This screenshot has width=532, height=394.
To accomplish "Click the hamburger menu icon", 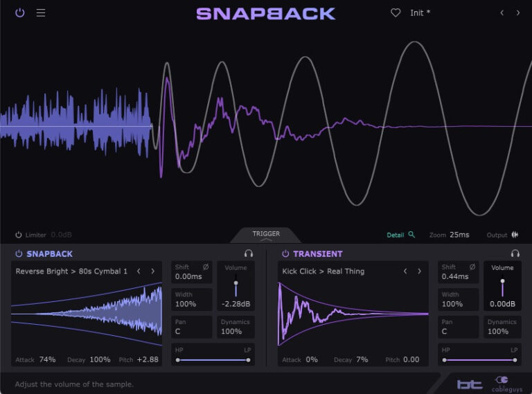I will coord(41,13).
